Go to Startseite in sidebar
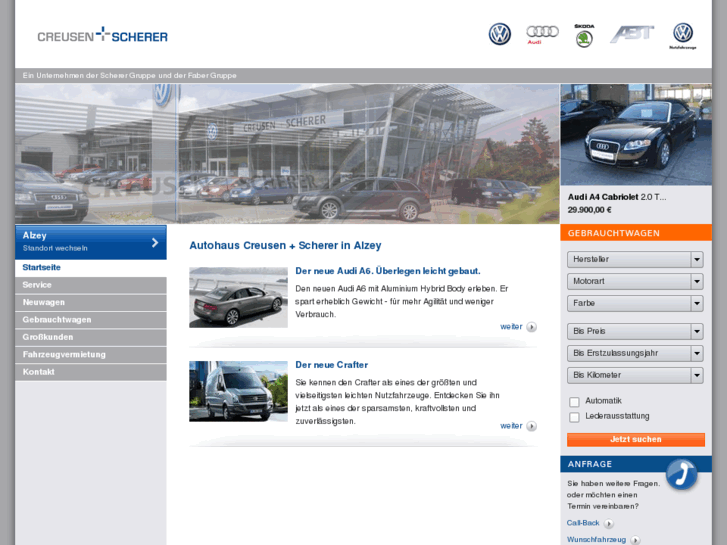 click(x=91, y=268)
